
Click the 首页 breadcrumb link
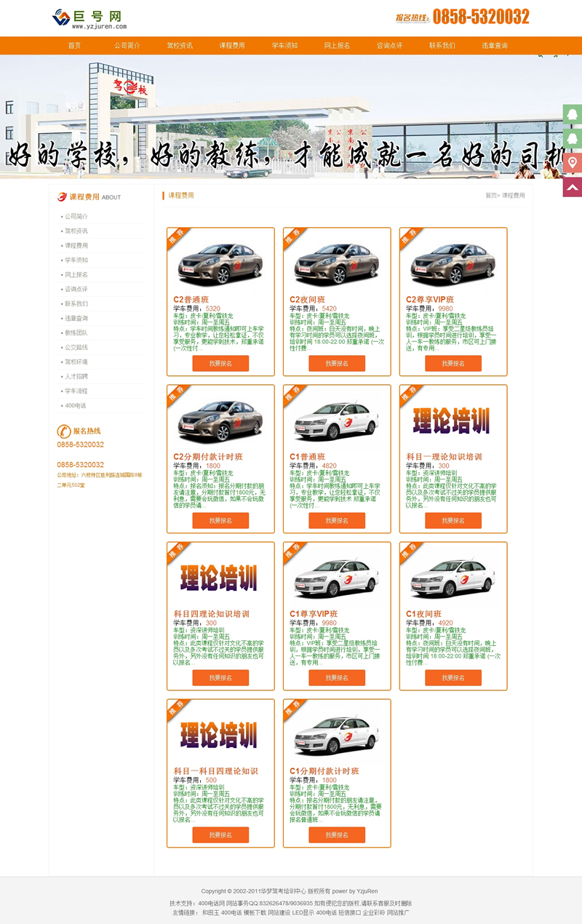[491, 196]
